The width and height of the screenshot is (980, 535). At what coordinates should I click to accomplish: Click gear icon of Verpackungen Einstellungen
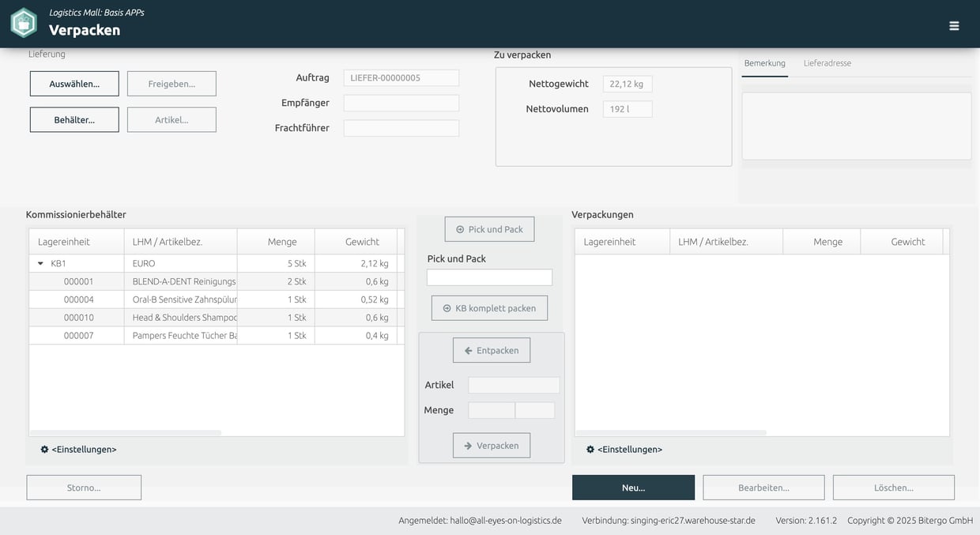pos(590,449)
